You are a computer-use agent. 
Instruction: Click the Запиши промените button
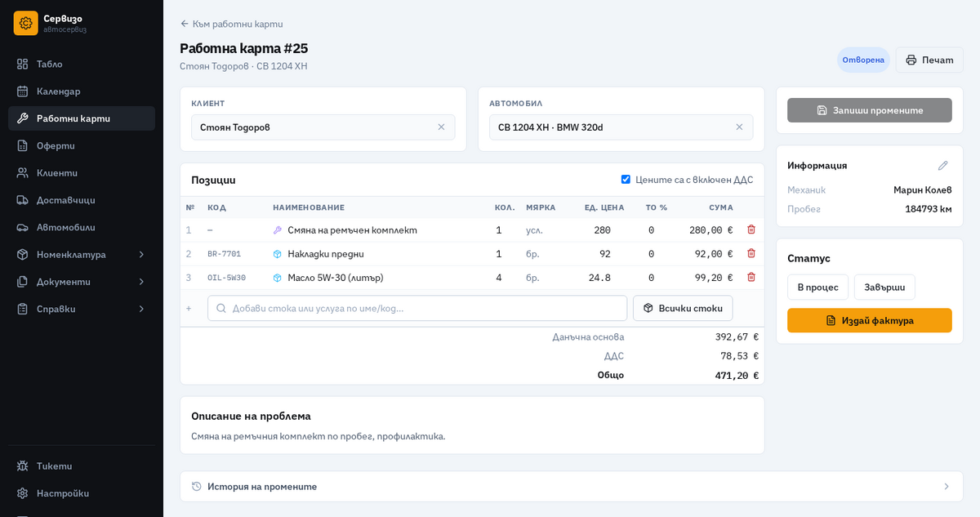(x=870, y=110)
